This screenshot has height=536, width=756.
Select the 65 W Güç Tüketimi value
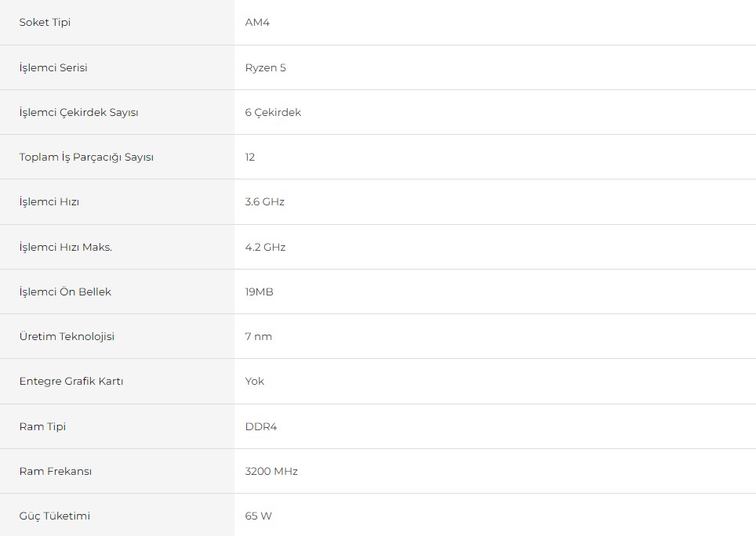pyautogui.click(x=259, y=516)
